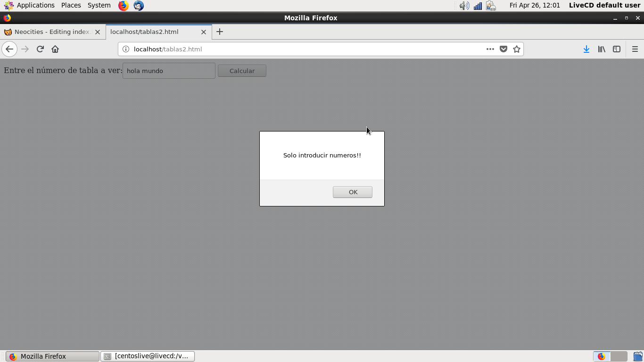Screen dimensions: 644x362
Task: Click the table number input field
Action: click(169, 71)
